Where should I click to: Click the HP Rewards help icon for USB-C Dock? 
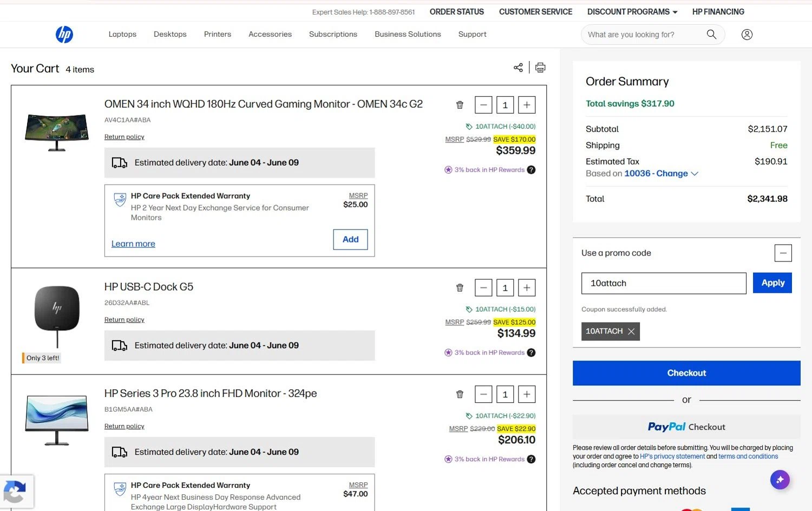tap(531, 353)
